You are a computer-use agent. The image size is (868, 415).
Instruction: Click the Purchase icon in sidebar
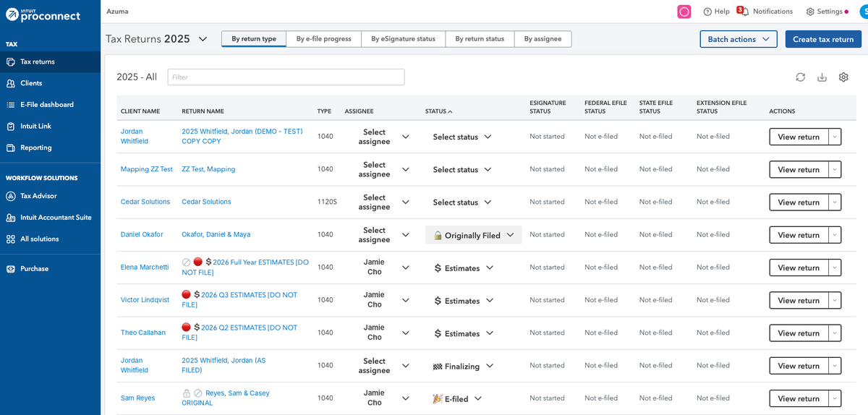11,269
